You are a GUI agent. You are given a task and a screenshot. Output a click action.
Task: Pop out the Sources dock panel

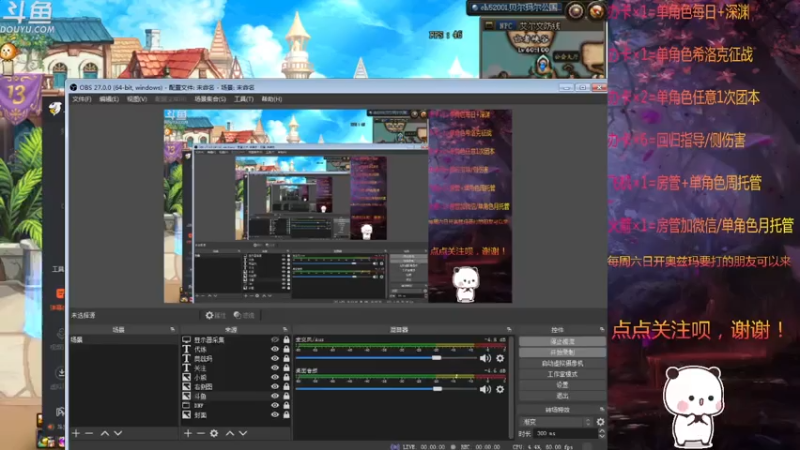pyautogui.click(x=285, y=330)
